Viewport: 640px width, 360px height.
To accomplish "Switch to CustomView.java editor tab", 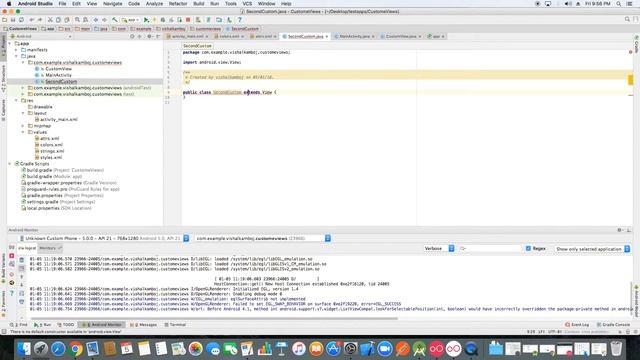I will tap(401, 36).
